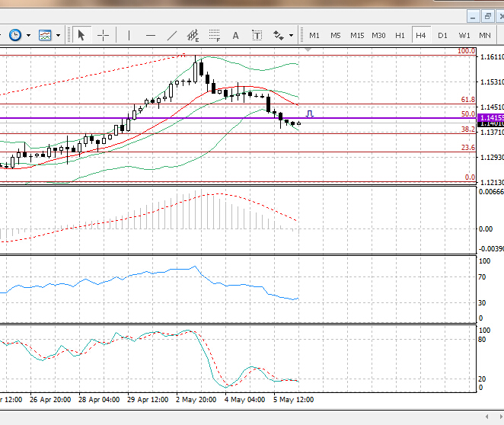
Task: Click the 28 Apr 04:00 time label
Action: point(99,400)
